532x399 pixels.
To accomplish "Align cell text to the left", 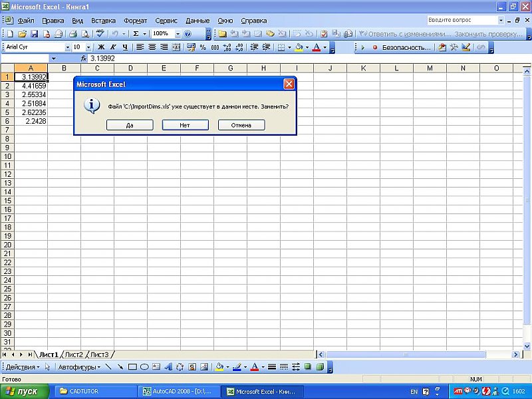I will point(140,47).
